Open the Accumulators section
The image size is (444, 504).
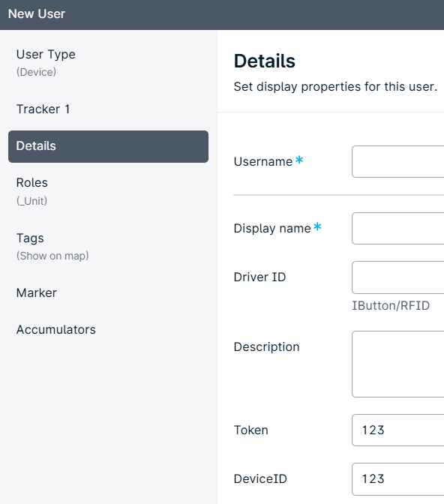tap(108, 330)
